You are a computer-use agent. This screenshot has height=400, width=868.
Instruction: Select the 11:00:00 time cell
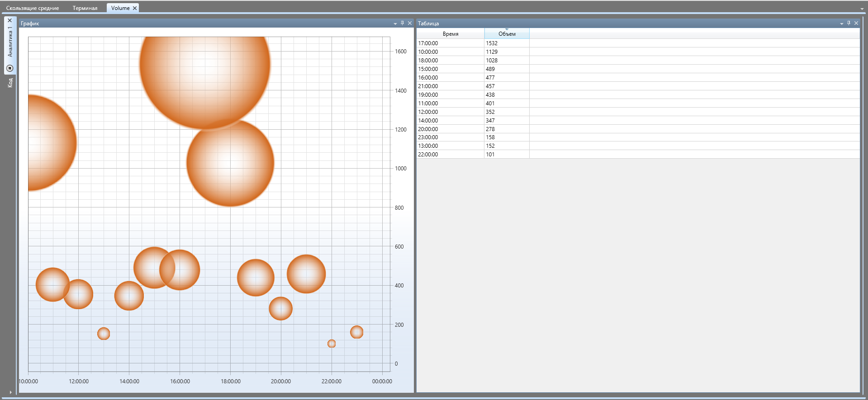(451, 104)
